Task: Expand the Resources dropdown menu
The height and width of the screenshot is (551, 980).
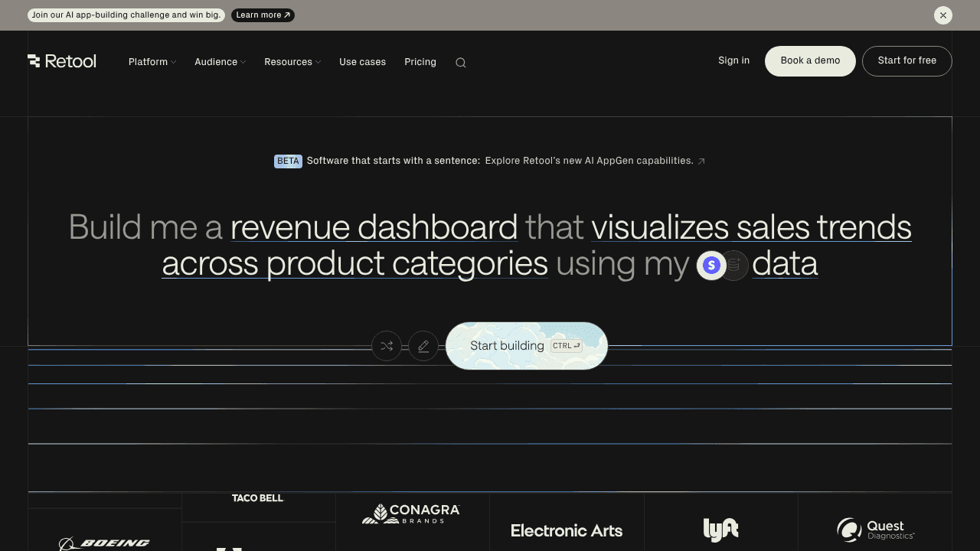Action: coord(292,62)
